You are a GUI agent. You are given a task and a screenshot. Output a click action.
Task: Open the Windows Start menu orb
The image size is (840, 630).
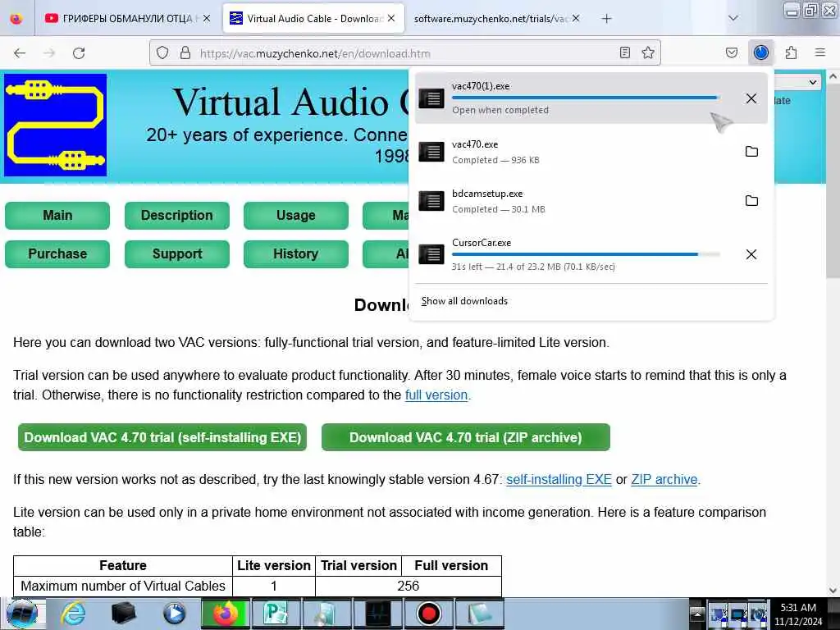pyautogui.click(x=22, y=614)
